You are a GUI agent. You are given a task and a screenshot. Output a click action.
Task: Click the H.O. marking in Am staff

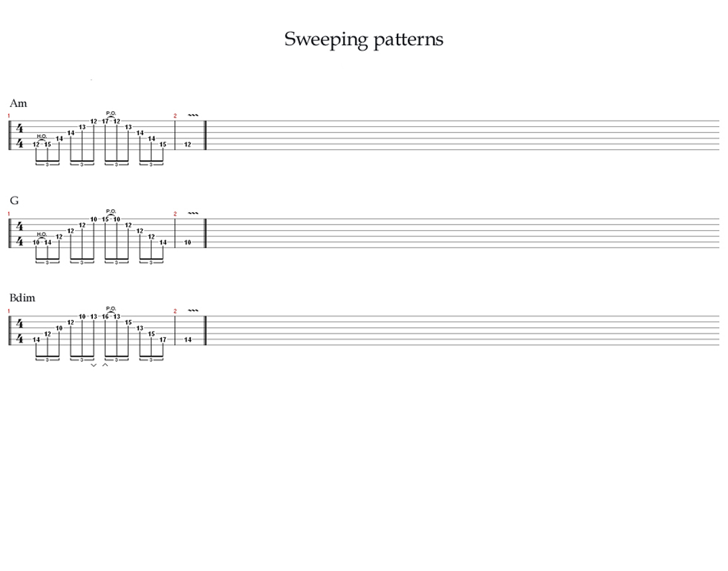[42, 136]
